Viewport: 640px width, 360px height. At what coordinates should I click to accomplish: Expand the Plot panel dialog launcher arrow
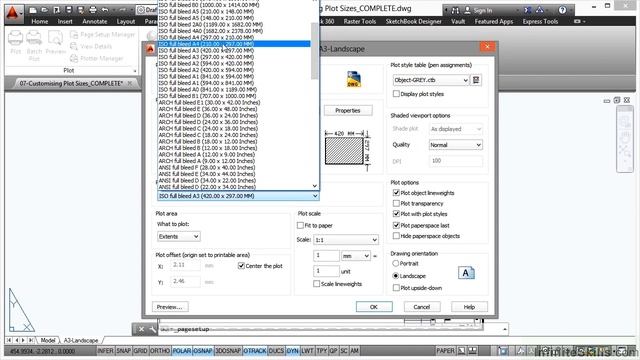[135, 71]
